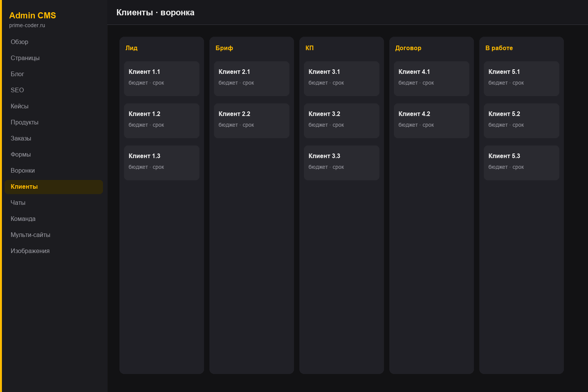
Task: Go to Воронки section
Action: 54,171
